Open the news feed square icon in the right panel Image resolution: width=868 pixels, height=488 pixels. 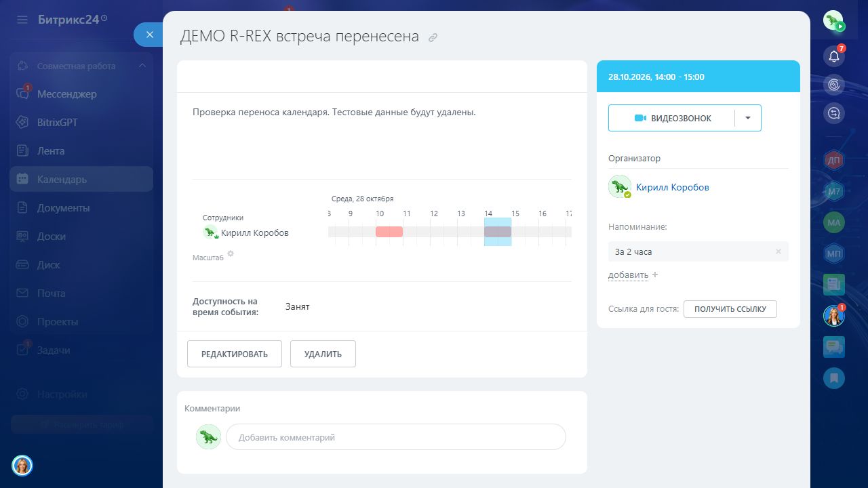tap(834, 285)
